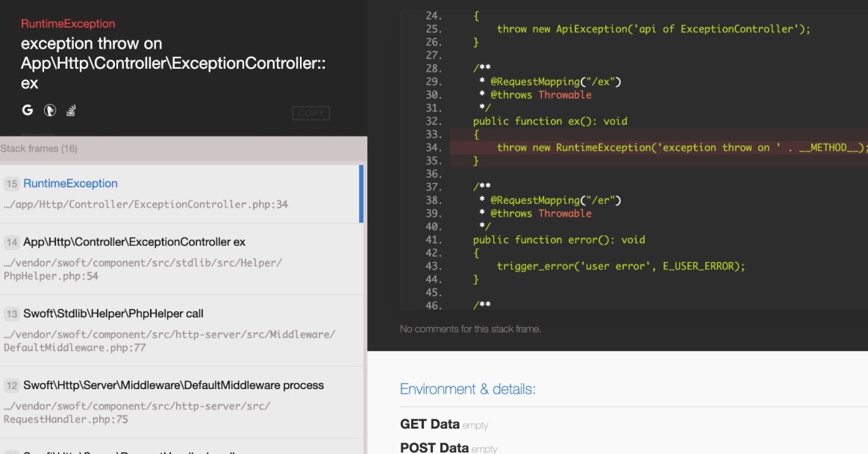Select frame 14 ExceptionController ex

[x=180, y=259]
